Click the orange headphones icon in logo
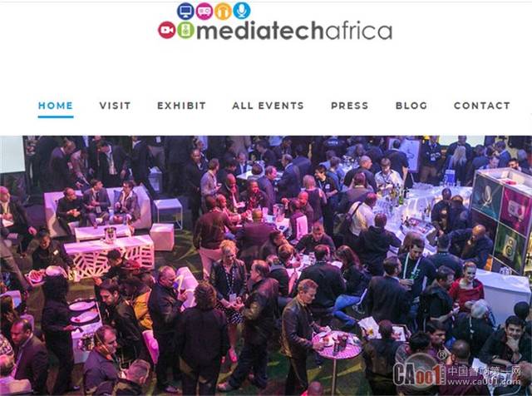Screen dimensions: 532x396 [x=223, y=11]
